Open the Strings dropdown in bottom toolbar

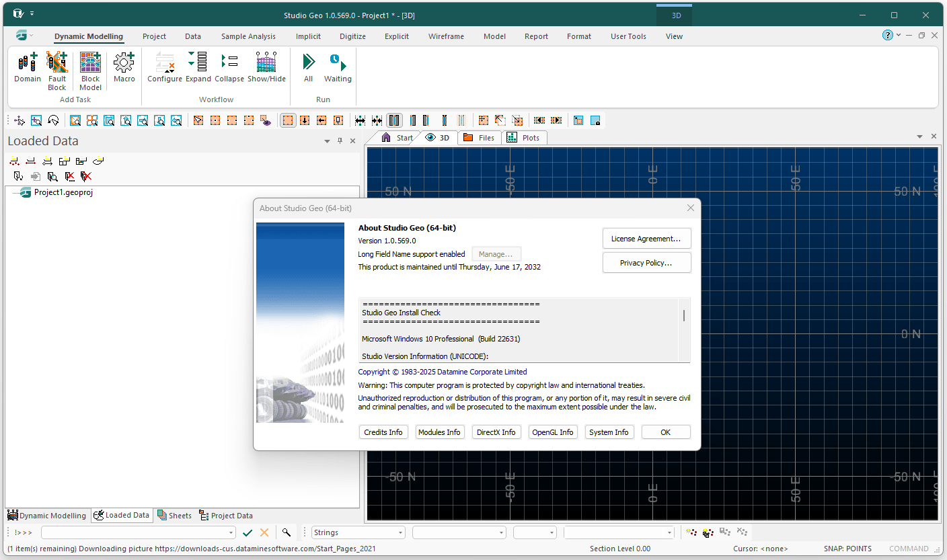coord(400,533)
